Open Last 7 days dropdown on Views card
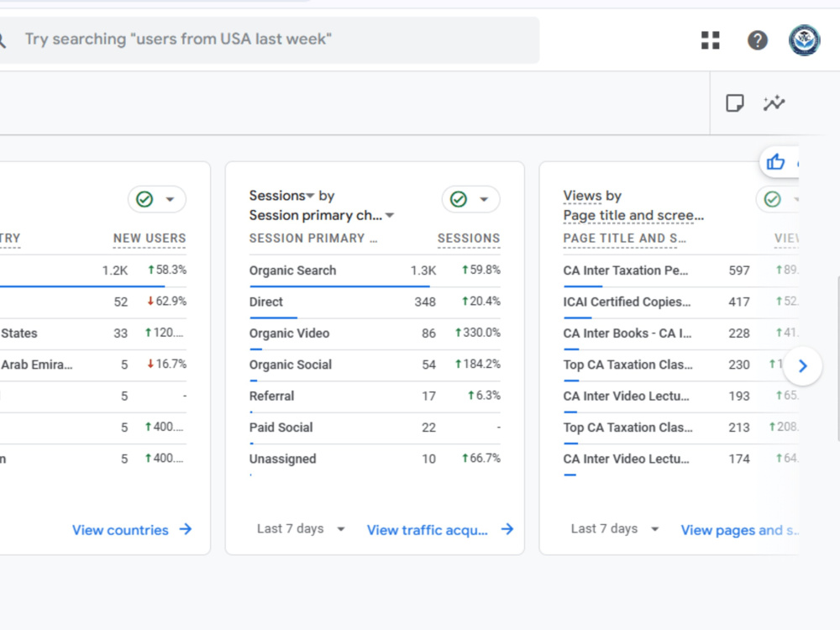The height and width of the screenshot is (630, 840). 615,528
